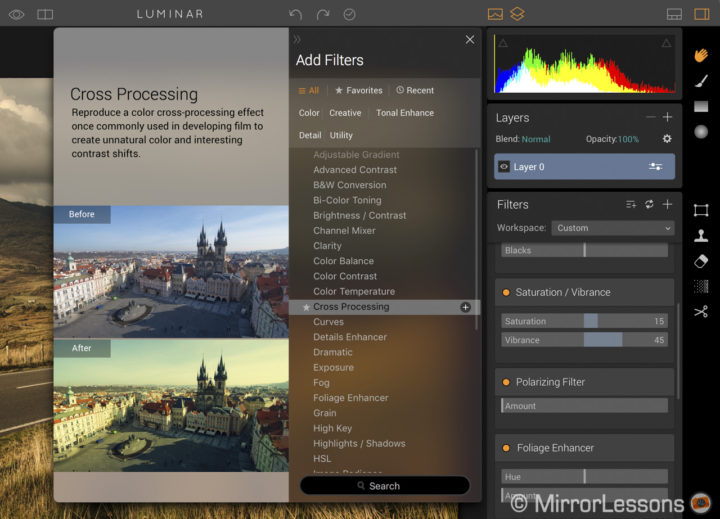Select Curves filter
This screenshot has width=720, height=519.
328,322
